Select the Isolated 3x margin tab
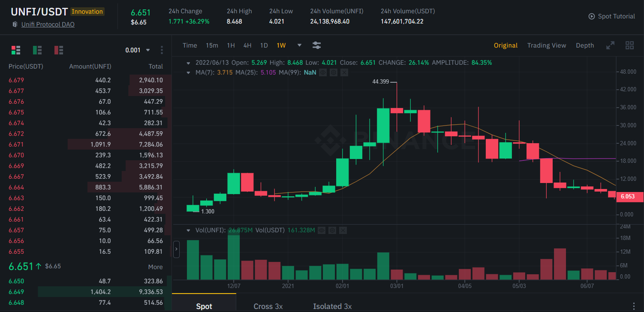 coord(332,306)
